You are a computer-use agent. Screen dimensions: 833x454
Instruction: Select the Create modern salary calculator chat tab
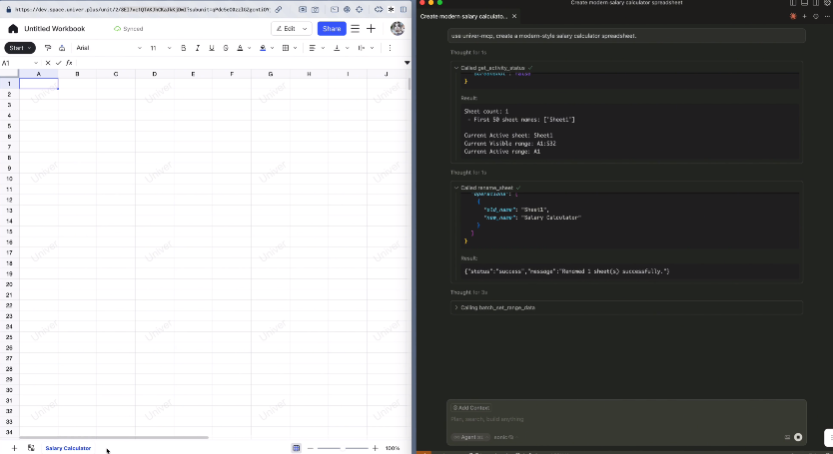[x=464, y=16]
